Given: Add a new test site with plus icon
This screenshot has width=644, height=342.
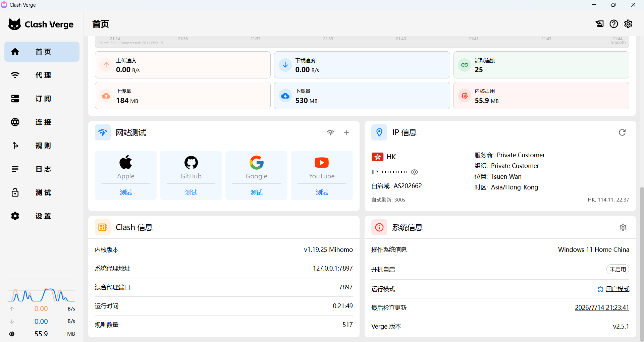Looking at the screenshot, I should [x=346, y=132].
